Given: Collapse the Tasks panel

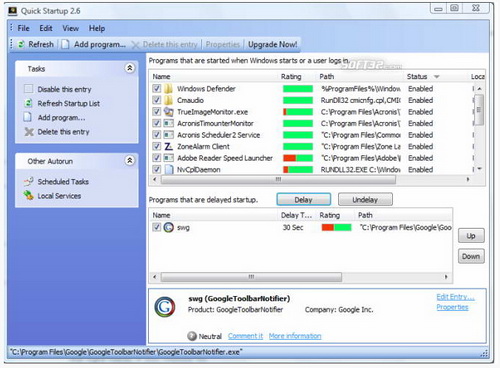Looking at the screenshot, I should point(129,68).
